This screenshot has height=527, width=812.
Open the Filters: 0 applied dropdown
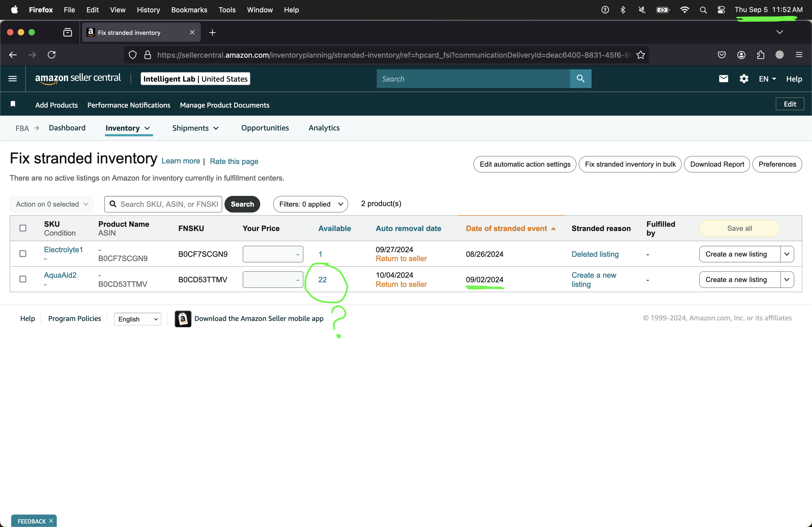310,204
